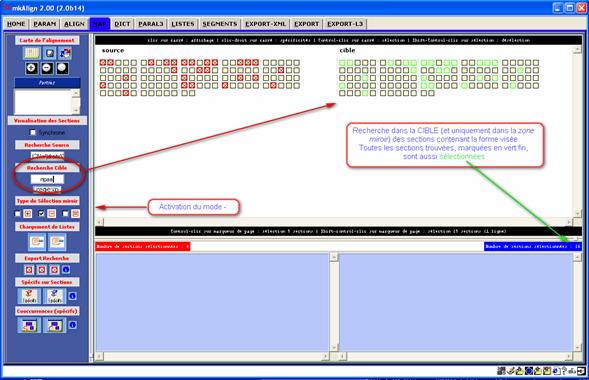Enable the plus mode mirror selection checkbox
Image resolution: width=589 pixels, height=380 pixels.
click(x=17, y=214)
